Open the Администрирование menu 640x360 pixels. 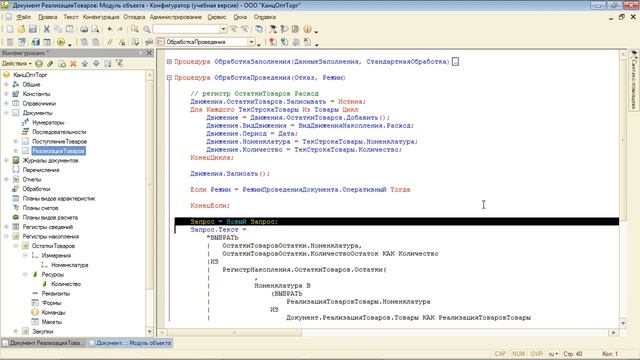point(176,17)
